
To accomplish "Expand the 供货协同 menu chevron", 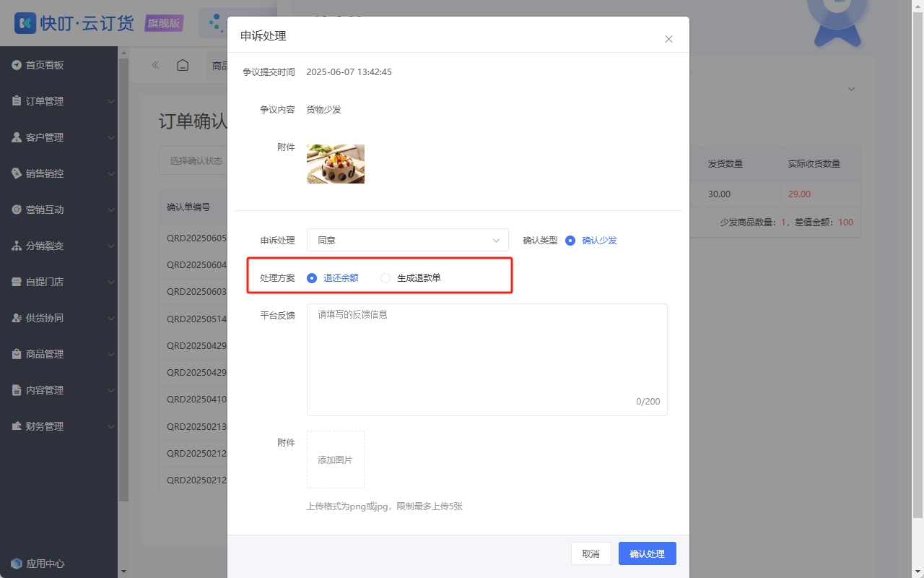I will click(x=111, y=319).
